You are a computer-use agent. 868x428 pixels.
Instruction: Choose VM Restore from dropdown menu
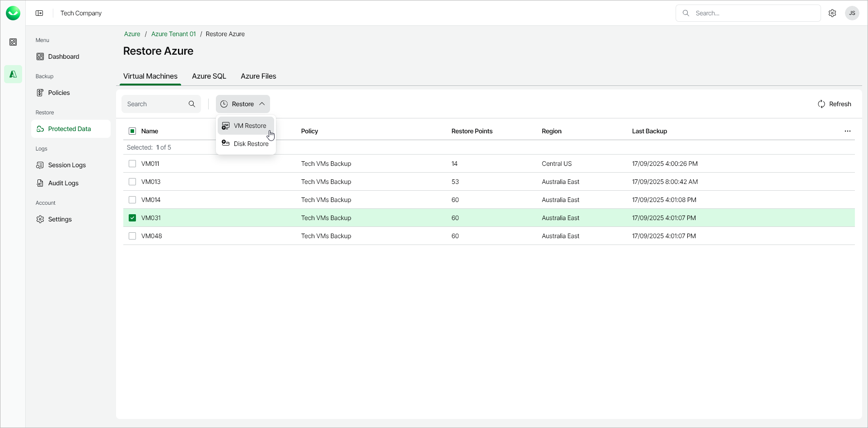point(250,126)
